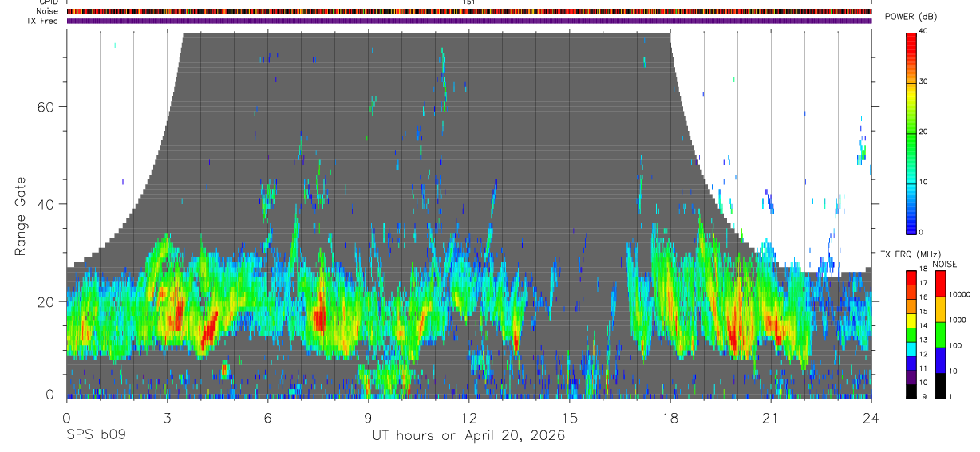Screen dimensions: 980x452
Task: Click the TX FRQ legend cyan swatch beside 12
Action: tap(911, 348)
